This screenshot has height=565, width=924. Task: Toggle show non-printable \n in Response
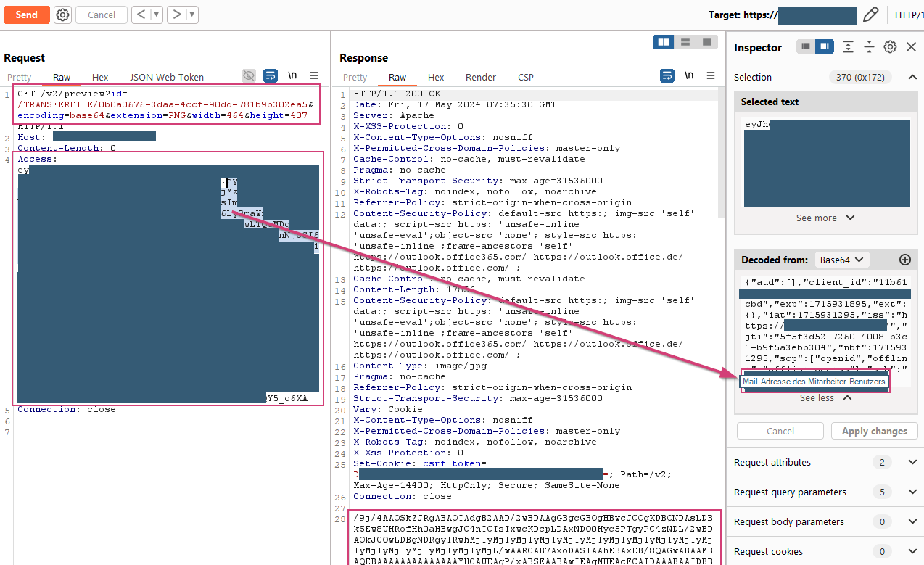[x=689, y=75]
